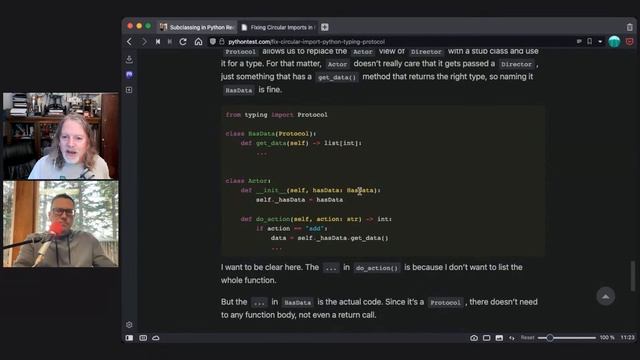Open a new tab with plus button

(x=324, y=27)
